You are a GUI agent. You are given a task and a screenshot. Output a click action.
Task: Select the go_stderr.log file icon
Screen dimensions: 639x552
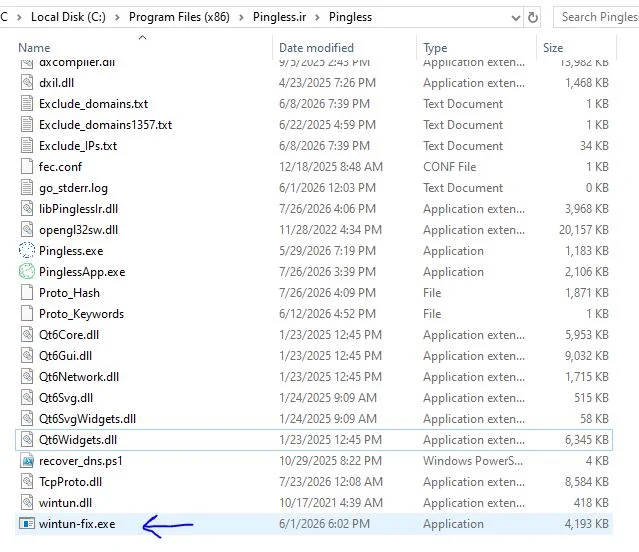(x=27, y=188)
